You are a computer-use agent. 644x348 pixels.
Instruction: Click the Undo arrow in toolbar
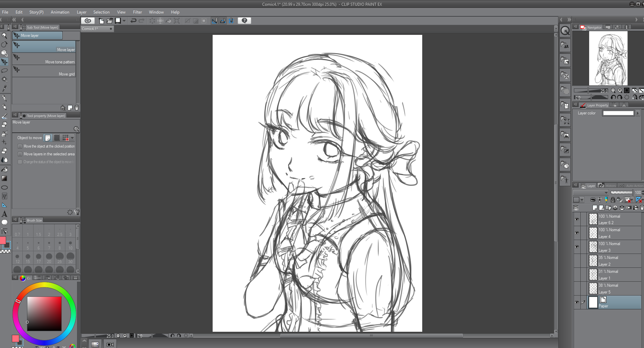tap(133, 21)
